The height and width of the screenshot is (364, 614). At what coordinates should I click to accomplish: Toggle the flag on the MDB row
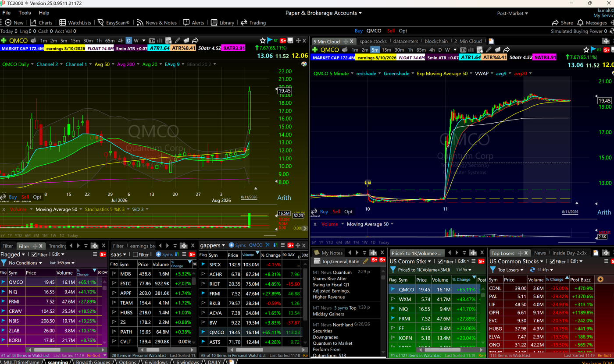coord(114,274)
